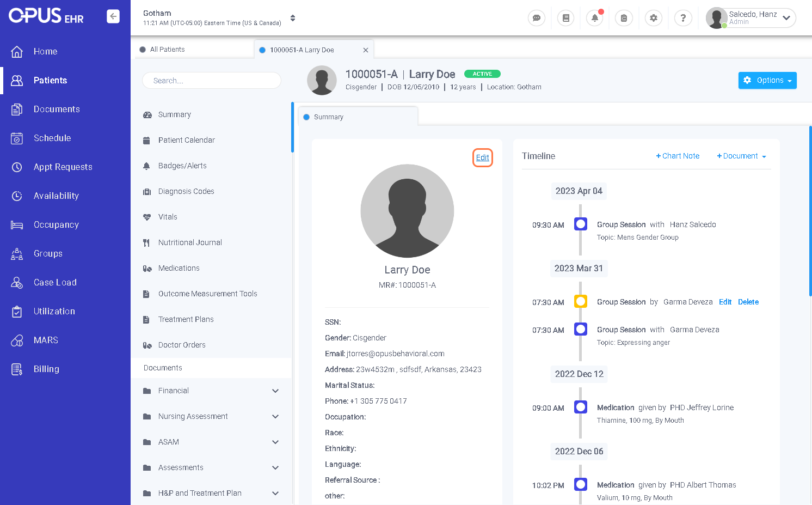Click the notes icon in header
The width and height of the screenshot is (812, 505).
coord(565,18)
